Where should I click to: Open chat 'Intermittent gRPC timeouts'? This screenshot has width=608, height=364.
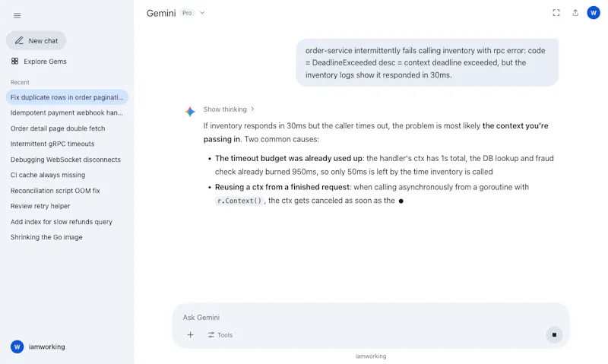click(67, 144)
